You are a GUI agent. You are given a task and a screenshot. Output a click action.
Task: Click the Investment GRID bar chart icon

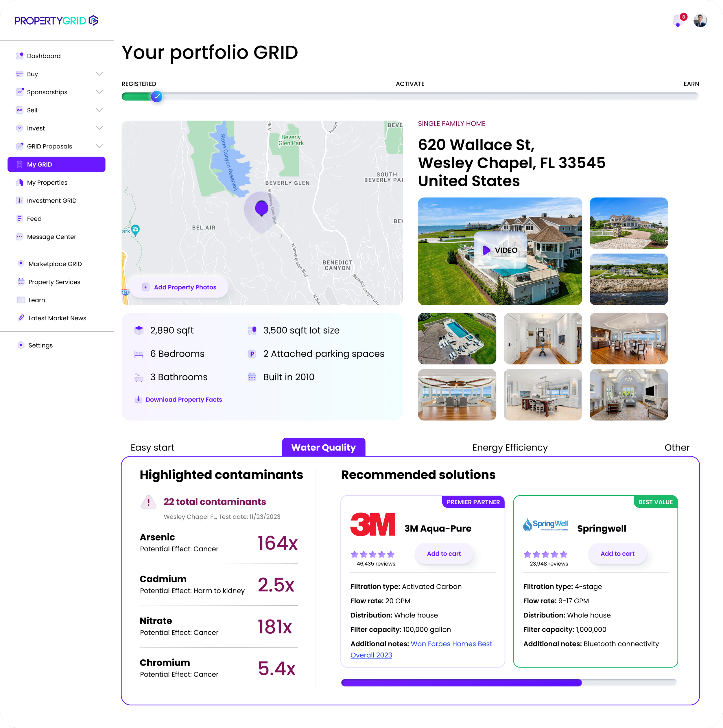click(x=20, y=201)
